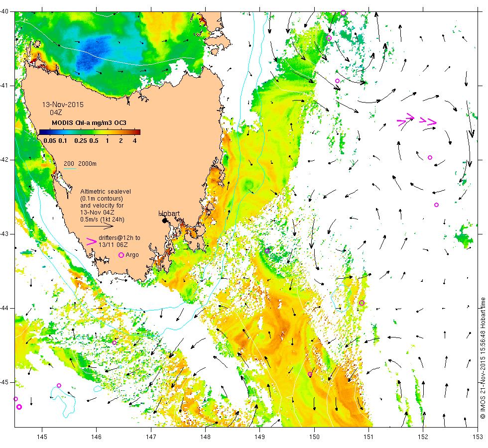Click the Argo float circle near 149.9E, 44.9S

[x=310, y=374]
